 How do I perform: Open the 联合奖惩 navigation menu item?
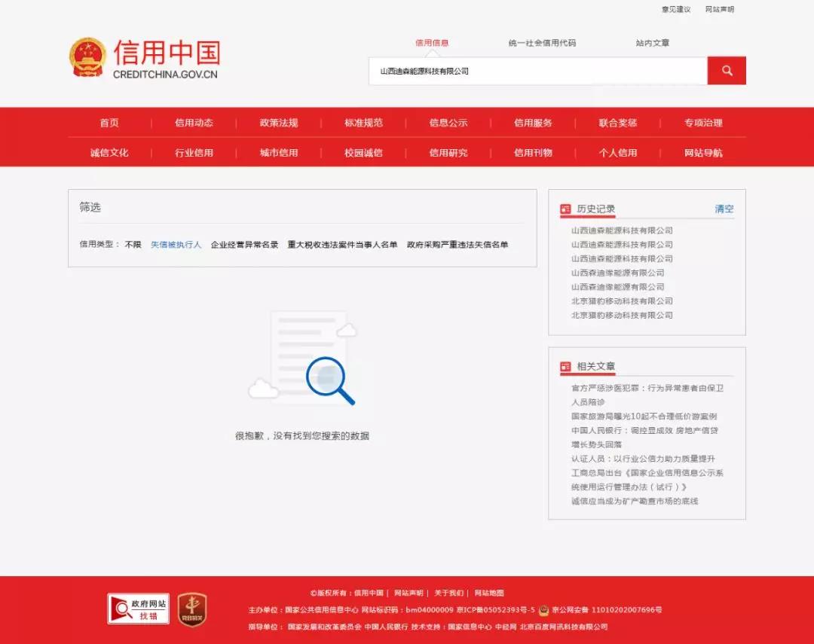pyautogui.click(x=620, y=123)
